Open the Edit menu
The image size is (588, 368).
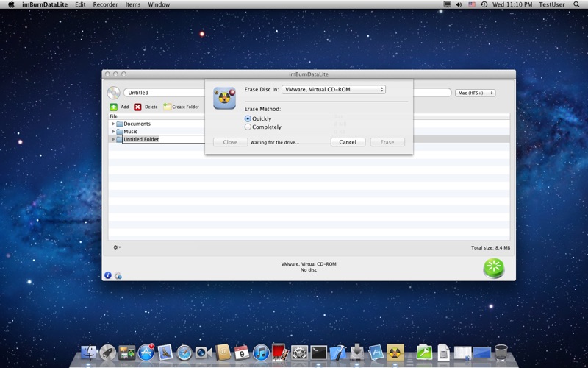point(80,4)
